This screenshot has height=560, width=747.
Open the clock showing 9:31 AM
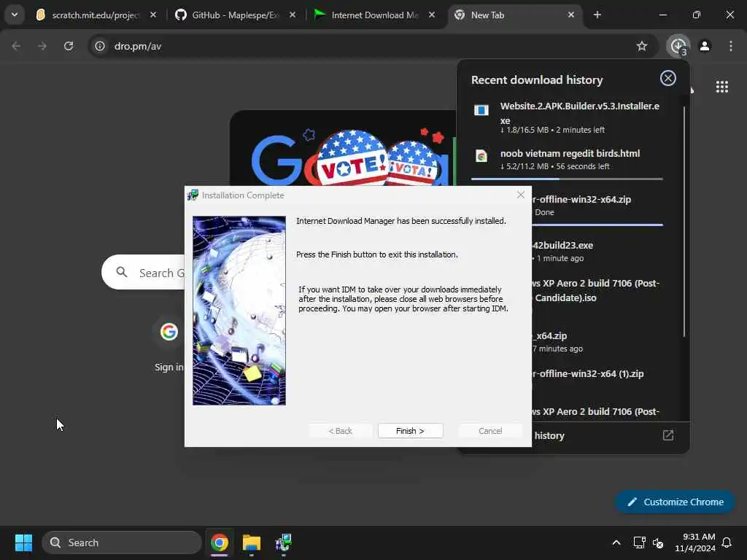(694, 542)
